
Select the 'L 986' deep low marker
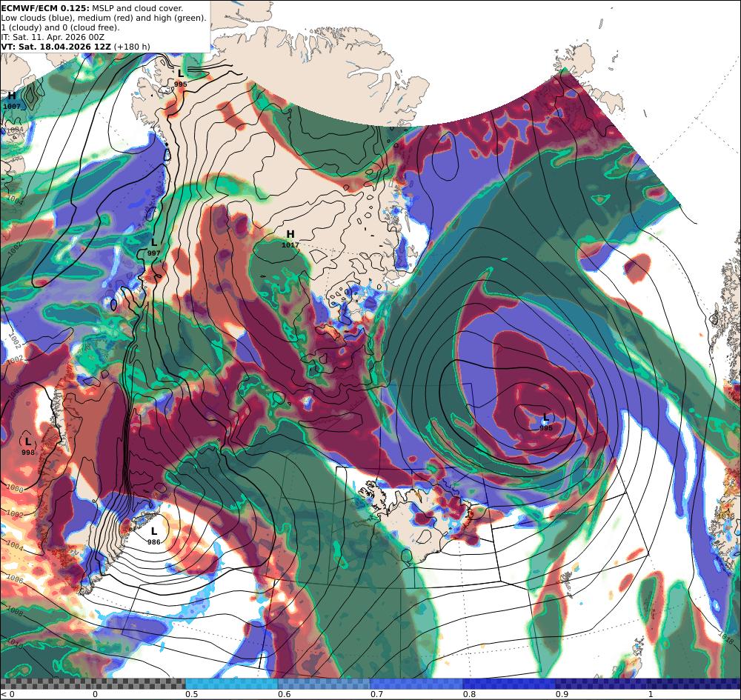153,536
